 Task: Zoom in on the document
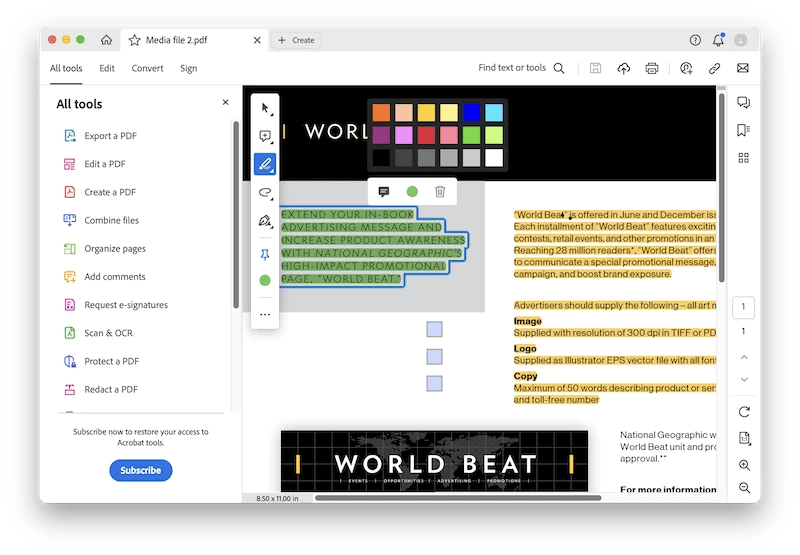point(744,465)
